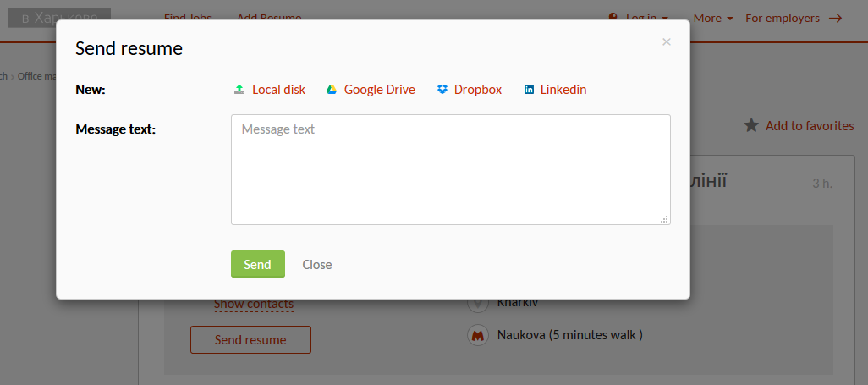Click the Send resume outlined button
The height and width of the screenshot is (385, 868).
pyautogui.click(x=250, y=339)
